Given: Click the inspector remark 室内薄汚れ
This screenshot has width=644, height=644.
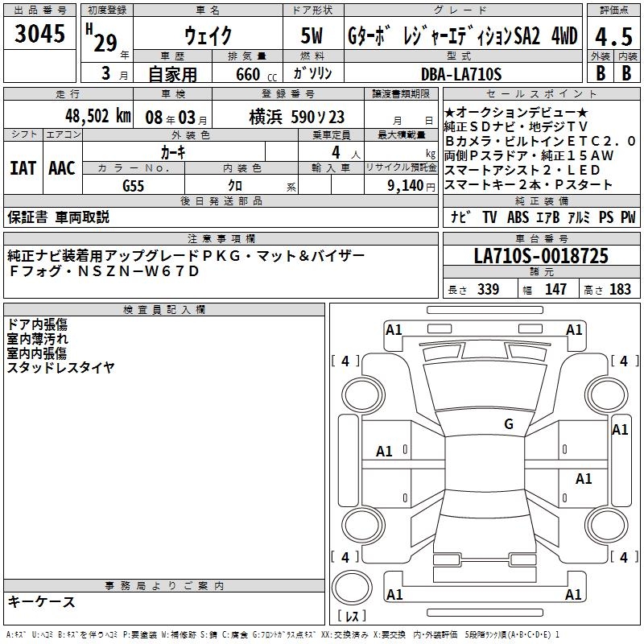Looking at the screenshot, I should tap(37, 339).
